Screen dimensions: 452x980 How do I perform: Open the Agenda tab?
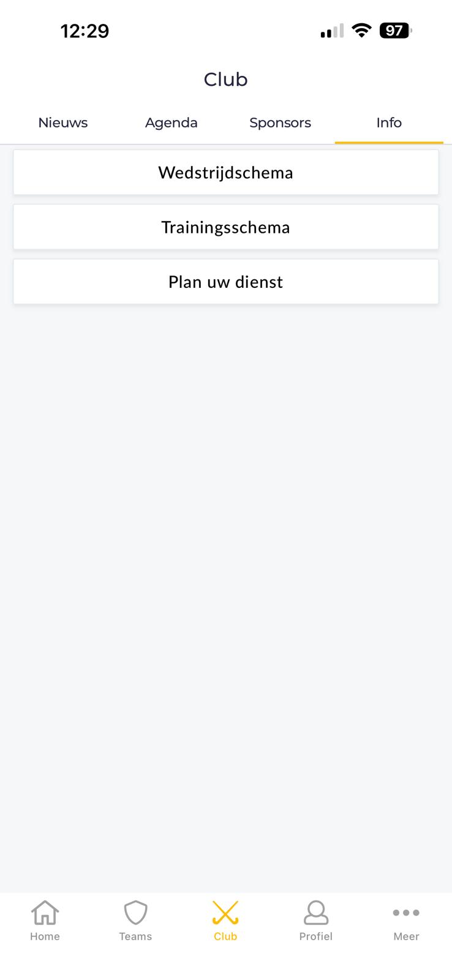pyautogui.click(x=171, y=123)
